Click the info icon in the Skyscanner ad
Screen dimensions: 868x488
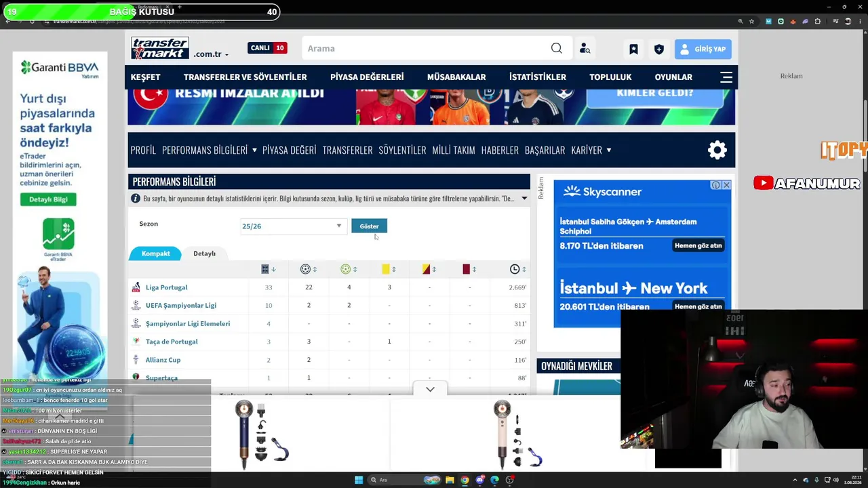pyautogui.click(x=715, y=185)
